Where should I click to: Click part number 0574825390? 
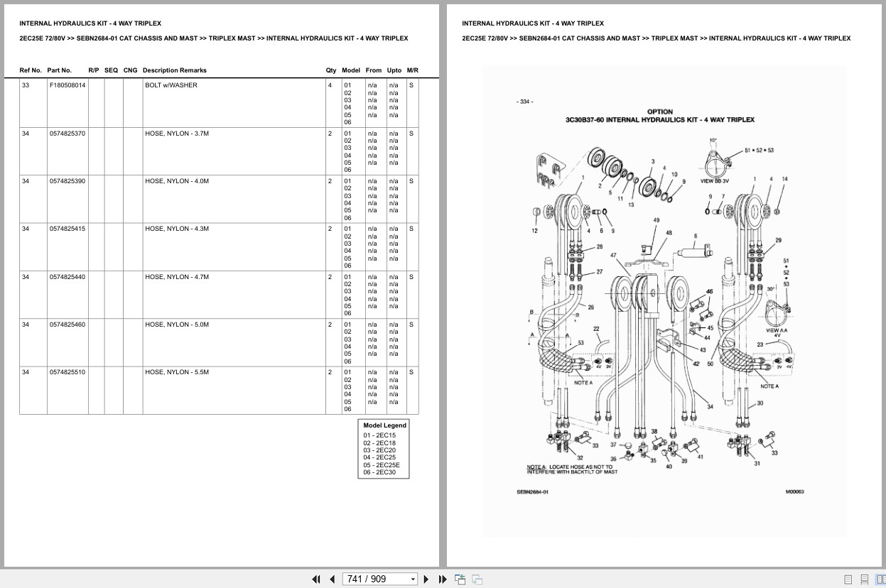point(67,181)
